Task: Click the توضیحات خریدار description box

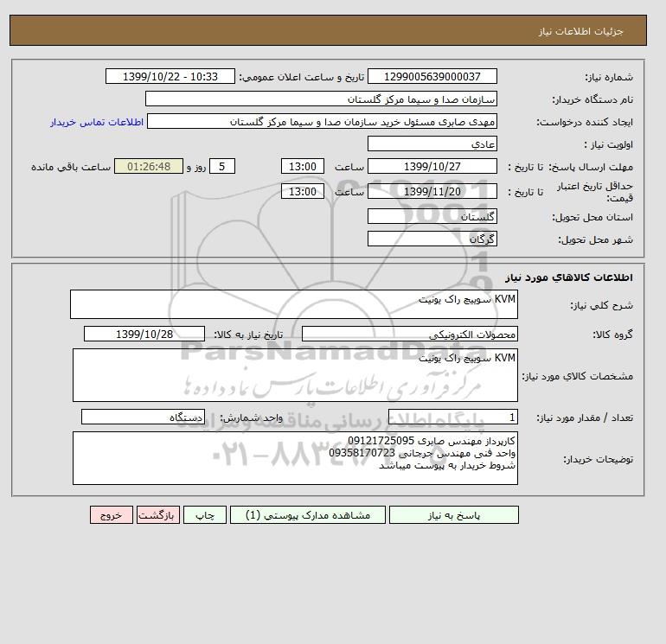Action: [295, 458]
